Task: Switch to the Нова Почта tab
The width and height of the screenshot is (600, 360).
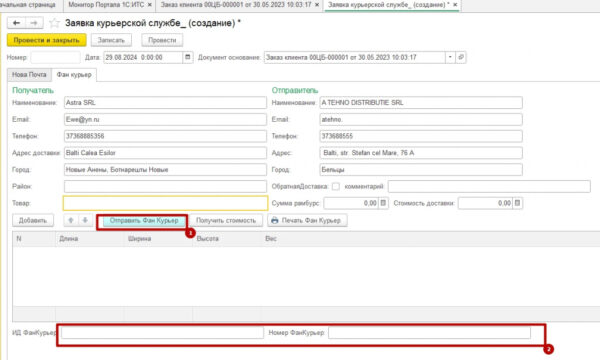Action: (x=29, y=75)
